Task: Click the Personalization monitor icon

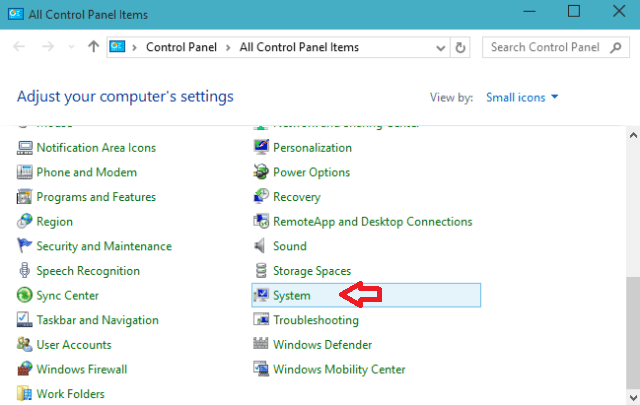Action: coord(261,148)
